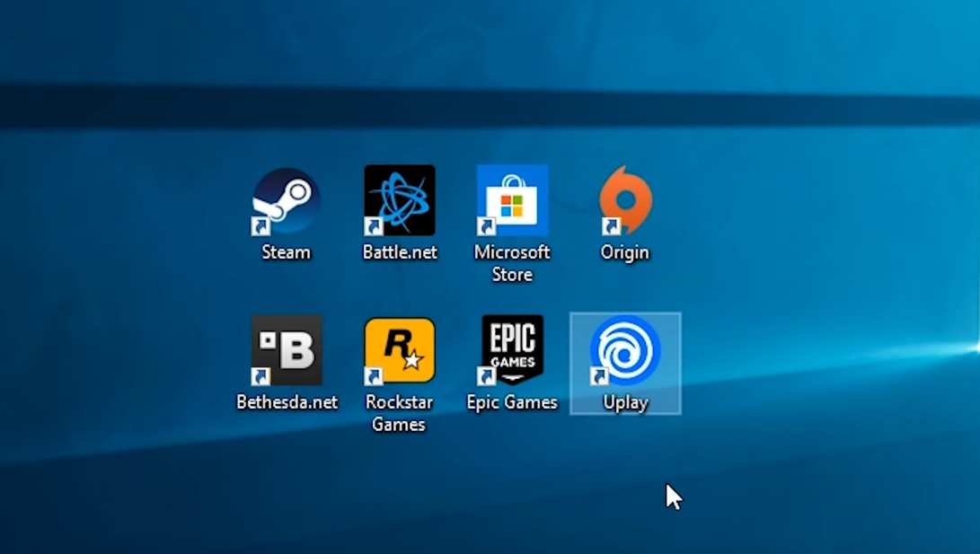
Task: Click the "Rockstar Games" label text
Action: (x=399, y=413)
